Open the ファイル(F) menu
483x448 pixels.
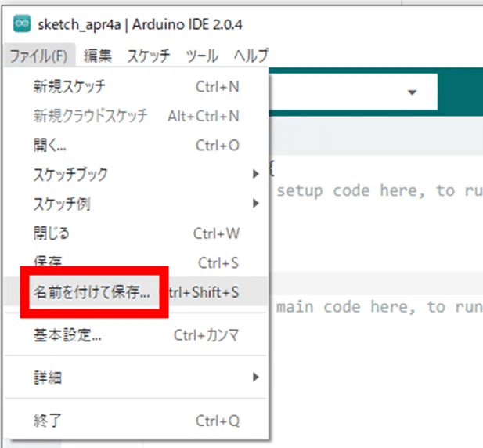click(x=39, y=56)
